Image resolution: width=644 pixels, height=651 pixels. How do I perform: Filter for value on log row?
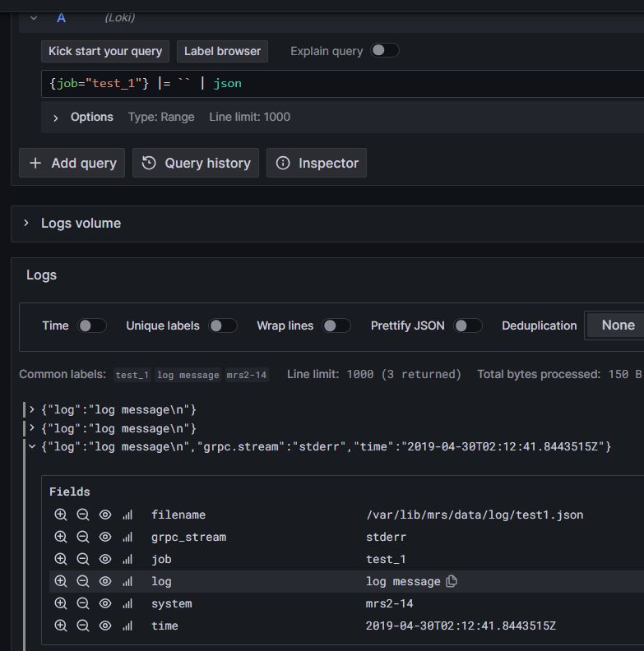[x=61, y=581]
